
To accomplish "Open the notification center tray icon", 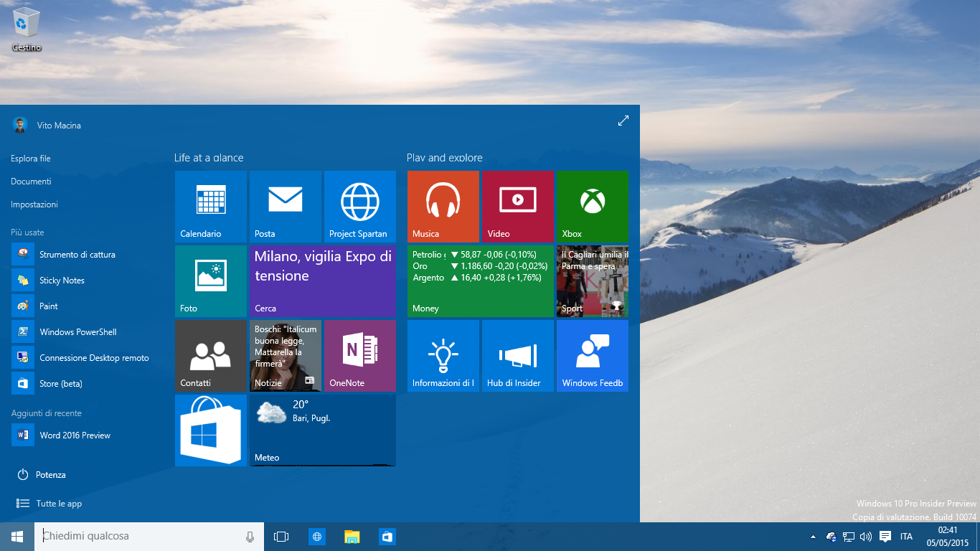I will (885, 537).
